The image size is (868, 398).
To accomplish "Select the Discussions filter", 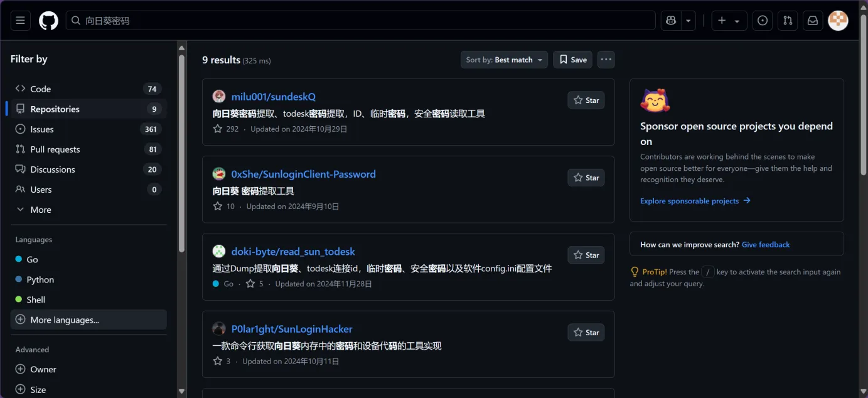I will tap(88, 169).
